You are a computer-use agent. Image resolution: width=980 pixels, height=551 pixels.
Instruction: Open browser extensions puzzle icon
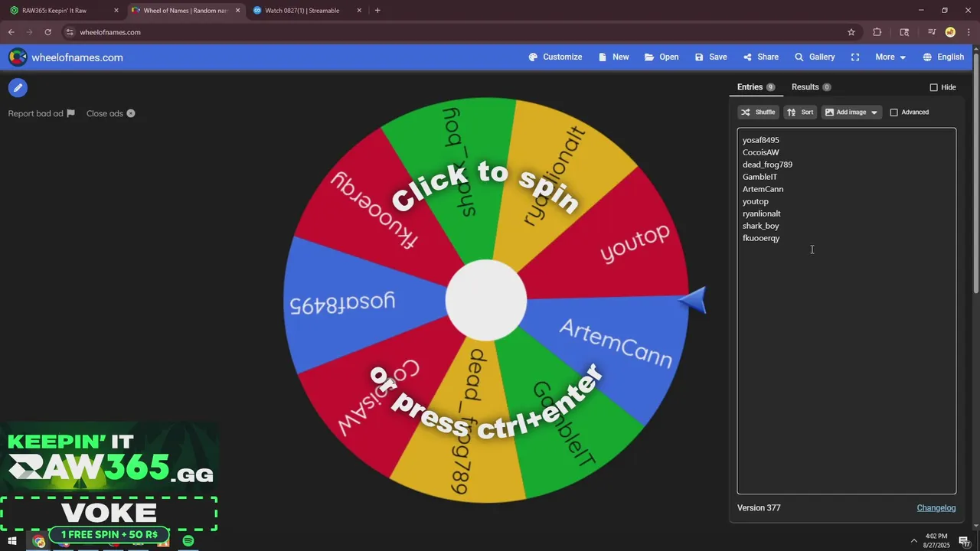[x=877, y=32]
